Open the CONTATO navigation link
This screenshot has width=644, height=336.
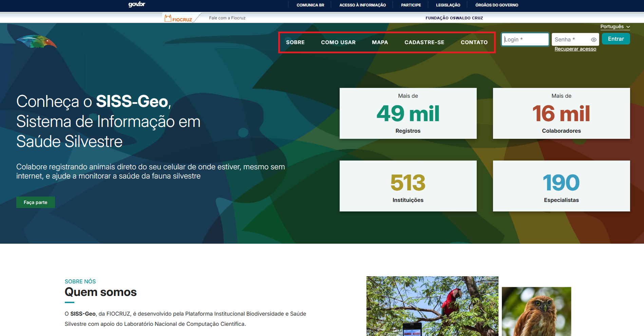click(474, 42)
